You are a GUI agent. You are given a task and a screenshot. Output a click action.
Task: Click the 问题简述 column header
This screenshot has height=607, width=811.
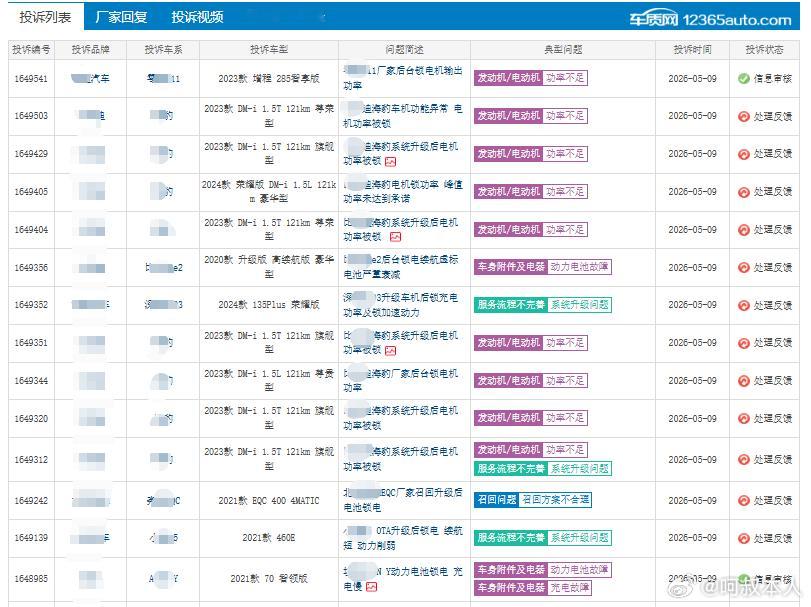pyautogui.click(x=404, y=50)
